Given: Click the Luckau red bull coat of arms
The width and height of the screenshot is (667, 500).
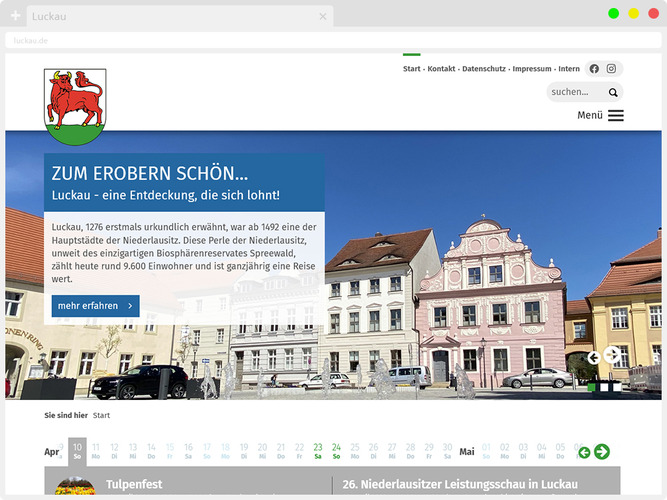Looking at the screenshot, I should coord(75,106).
